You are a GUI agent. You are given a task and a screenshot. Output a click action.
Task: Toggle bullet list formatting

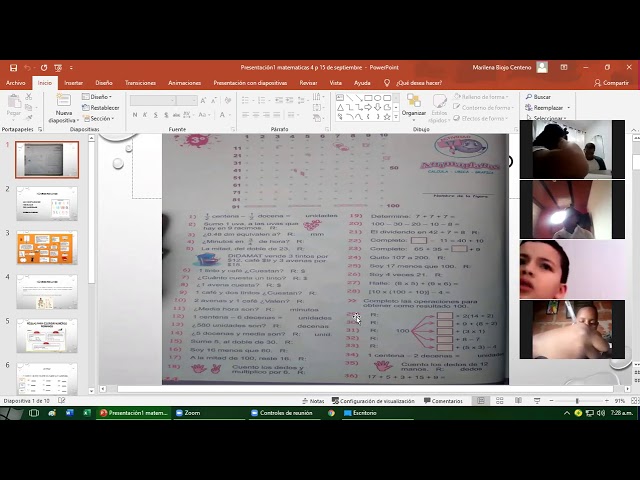click(x=246, y=100)
